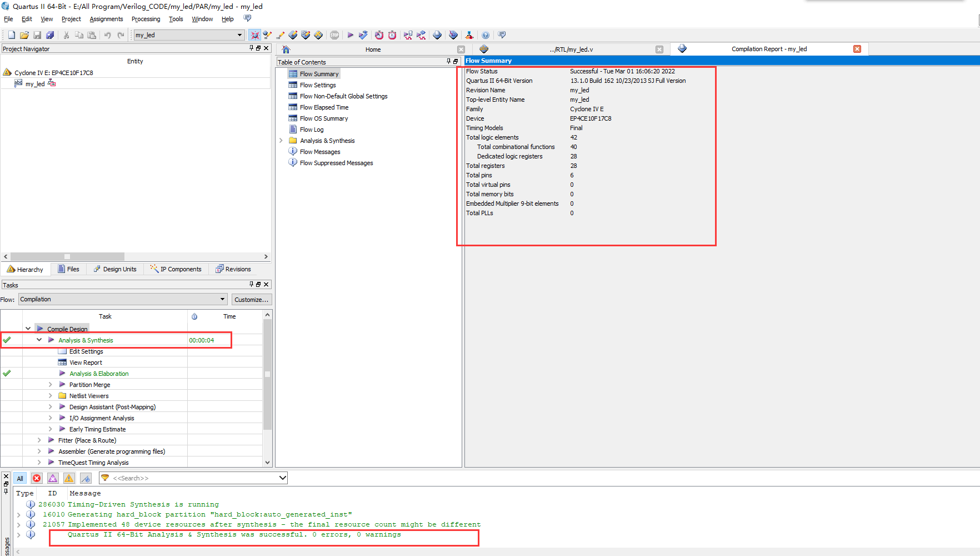Toggle the All messages filter
980x556 pixels.
20,478
